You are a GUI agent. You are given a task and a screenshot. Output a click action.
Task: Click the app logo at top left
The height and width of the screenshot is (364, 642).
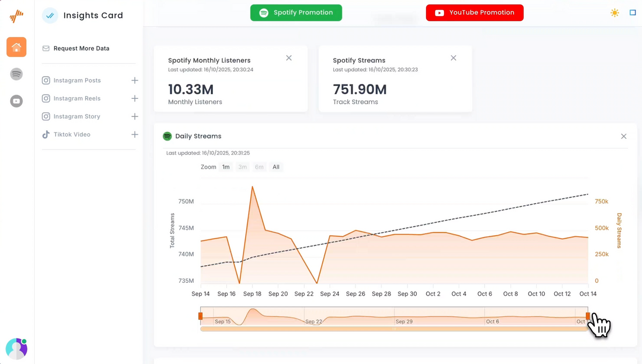pos(17,17)
